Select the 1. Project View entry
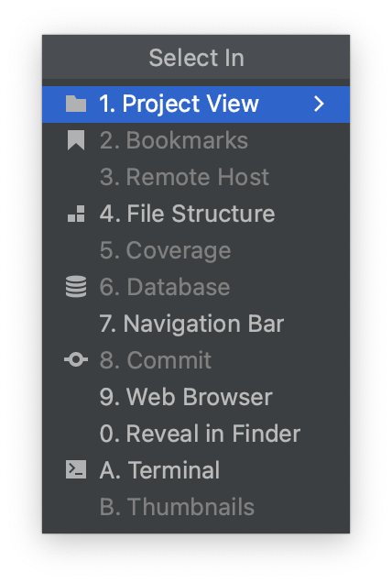The image size is (392, 583). (x=196, y=104)
